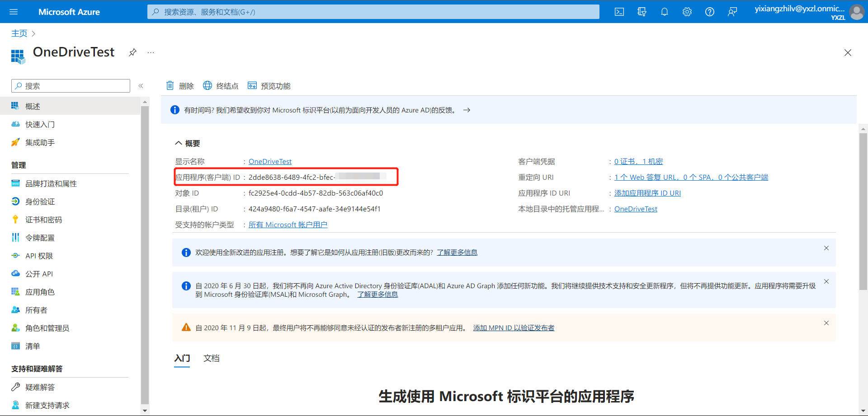Open the more options ellipsis

tap(151, 52)
